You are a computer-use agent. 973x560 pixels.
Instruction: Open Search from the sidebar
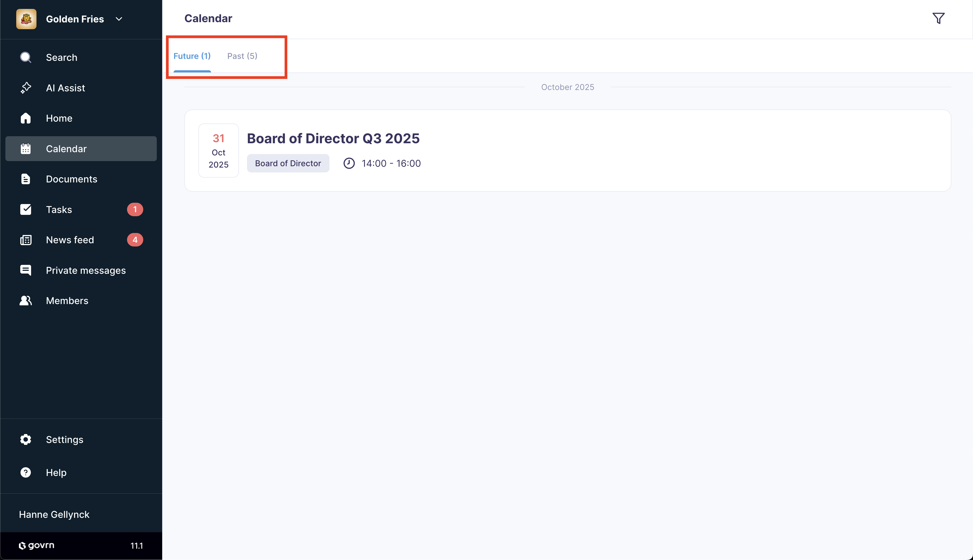pyautogui.click(x=62, y=57)
